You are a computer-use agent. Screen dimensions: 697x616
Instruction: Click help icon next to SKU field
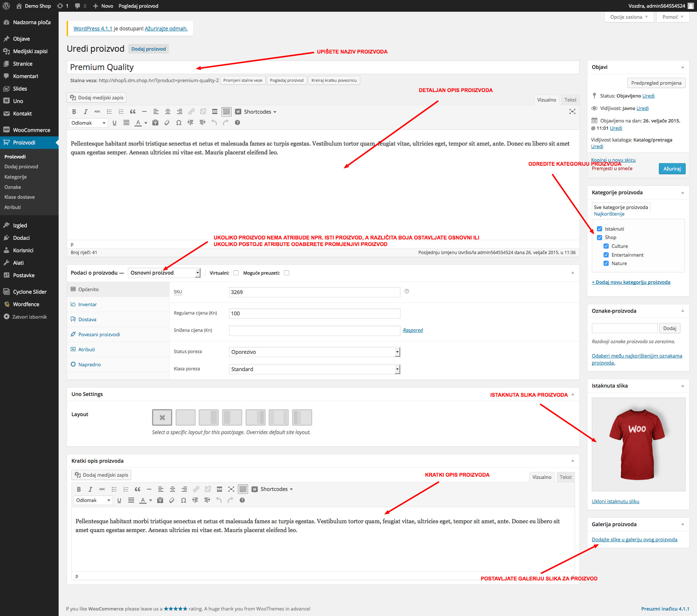point(406,291)
